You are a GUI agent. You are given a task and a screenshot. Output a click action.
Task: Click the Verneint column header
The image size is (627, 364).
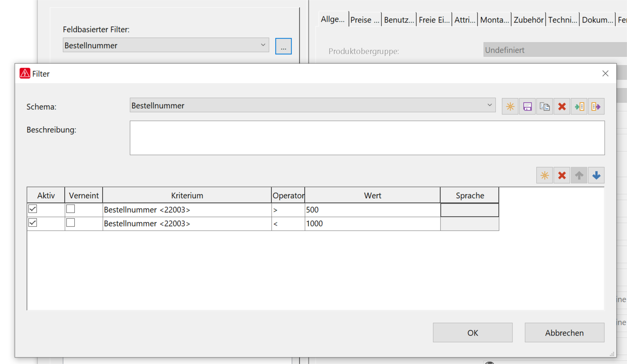pyautogui.click(x=84, y=195)
